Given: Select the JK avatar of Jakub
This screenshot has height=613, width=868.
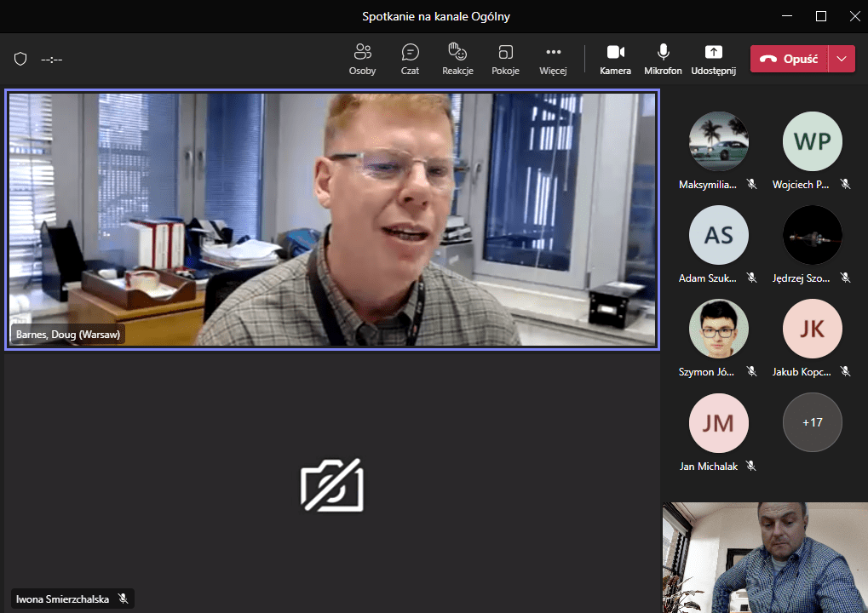Looking at the screenshot, I should point(812,329).
